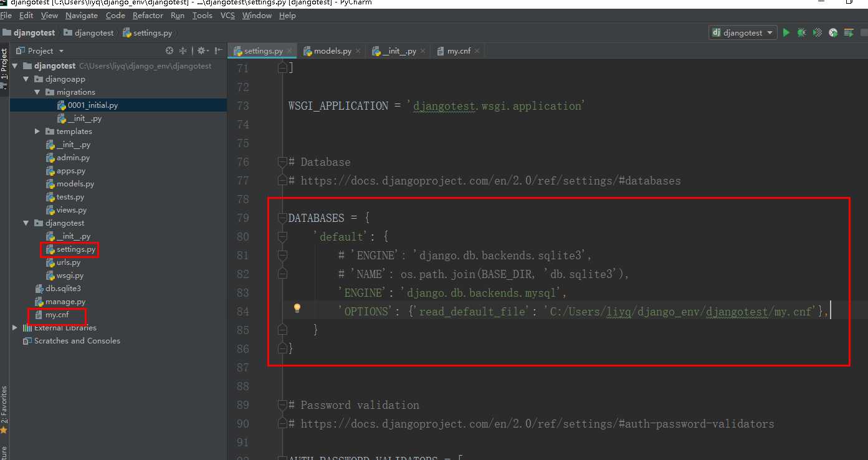Run djangotest with coverage
The height and width of the screenshot is (460, 868).
(x=818, y=32)
